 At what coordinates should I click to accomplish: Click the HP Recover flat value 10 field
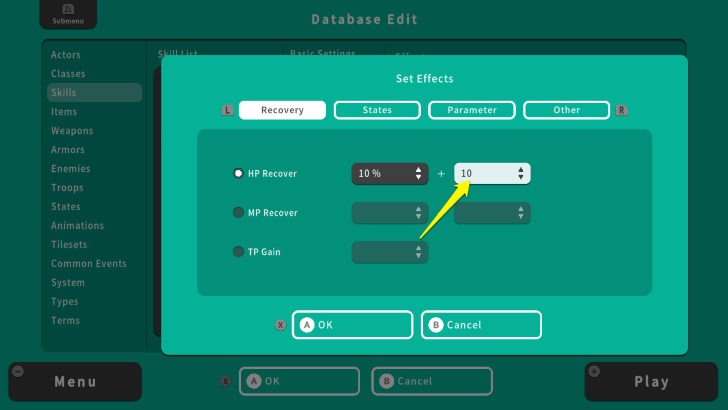[492, 174]
